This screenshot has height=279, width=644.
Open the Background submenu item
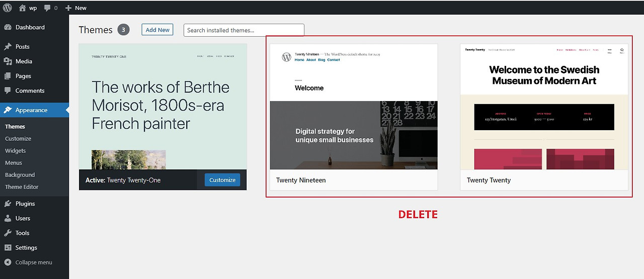20,175
